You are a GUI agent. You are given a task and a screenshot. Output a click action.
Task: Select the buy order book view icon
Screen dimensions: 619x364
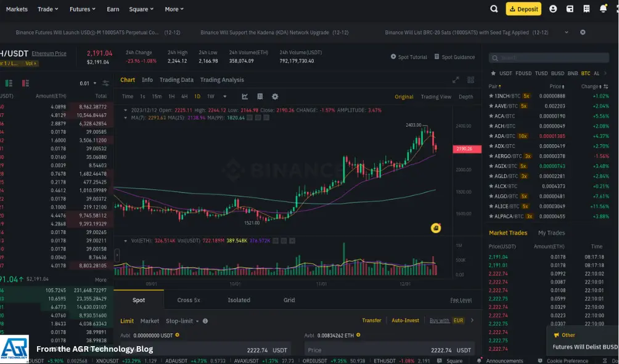(9, 83)
